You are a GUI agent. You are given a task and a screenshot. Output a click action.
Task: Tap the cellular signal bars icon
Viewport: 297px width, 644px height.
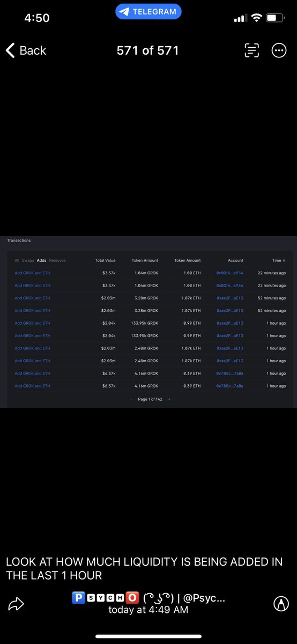[240, 19]
